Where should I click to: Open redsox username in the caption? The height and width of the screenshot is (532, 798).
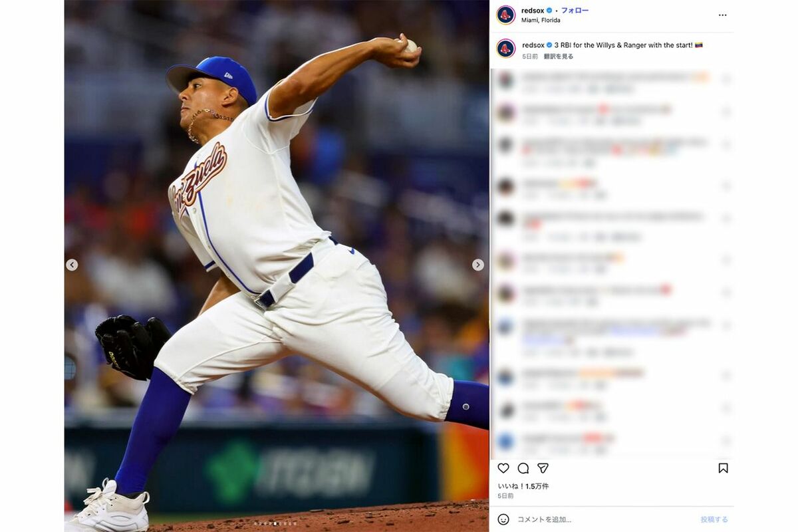point(533,45)
